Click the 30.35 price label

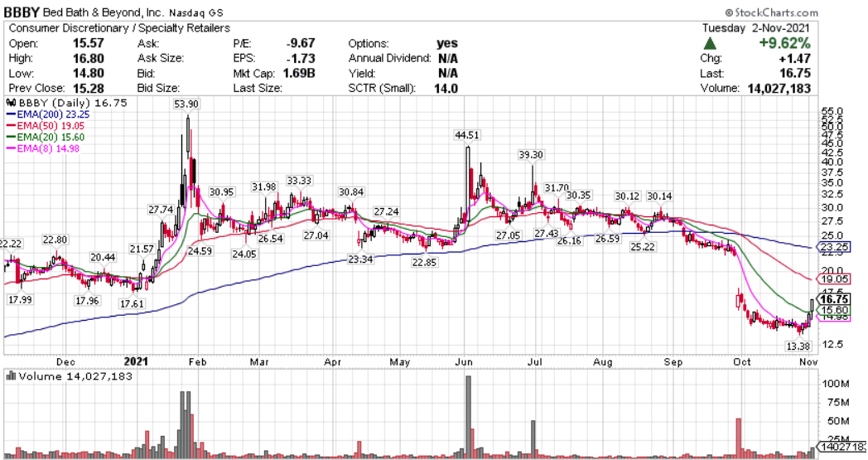[578, 195]
